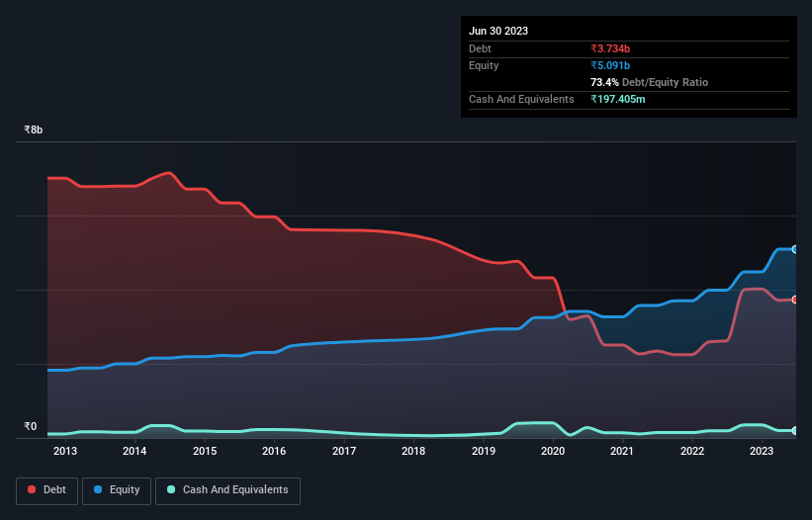
Task: Click the ₹0 y-axis label
Action: (x=31, y=426)
